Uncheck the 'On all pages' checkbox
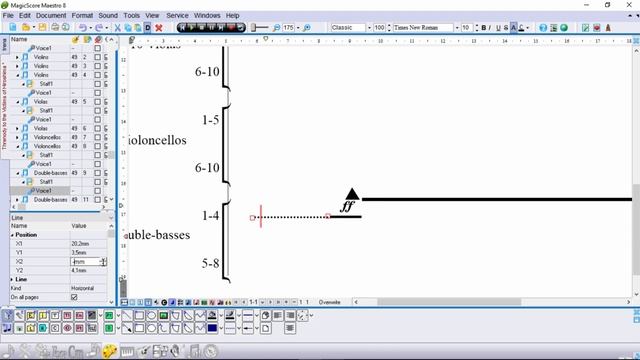The image size is (640, 360). coord(74,297)
